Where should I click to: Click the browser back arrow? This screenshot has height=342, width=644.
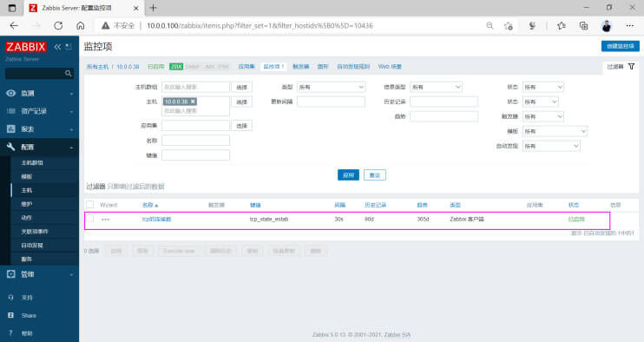(15, 25)
